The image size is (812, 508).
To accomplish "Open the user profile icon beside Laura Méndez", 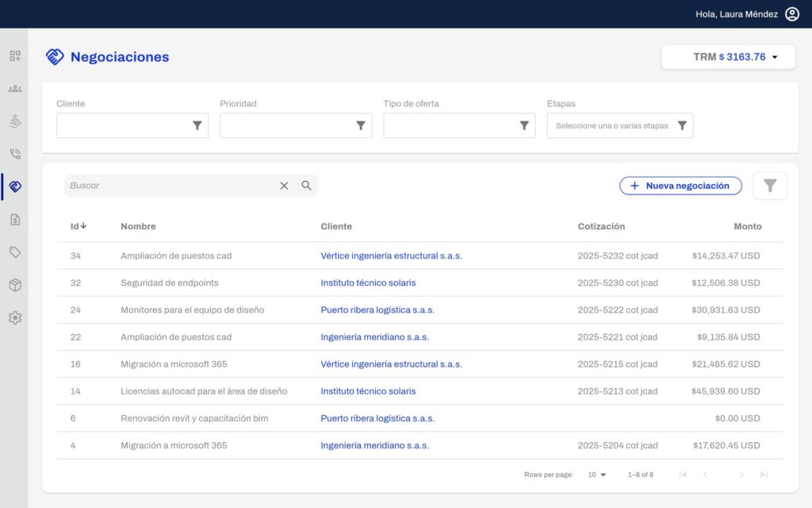I will point(792,14).
